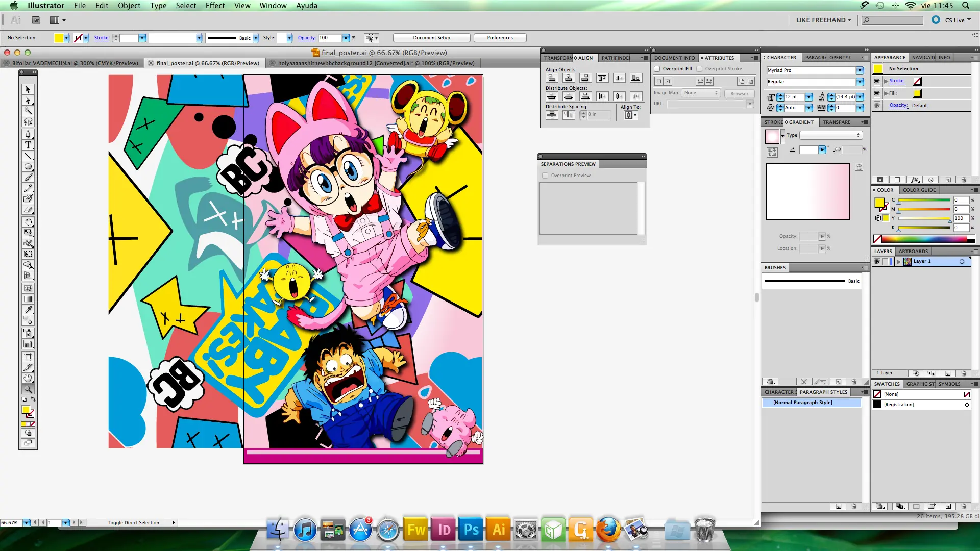This screenshot has height=551, width=980.
Task: Click the Layer 1 target circle
Action: click(962, 262)
